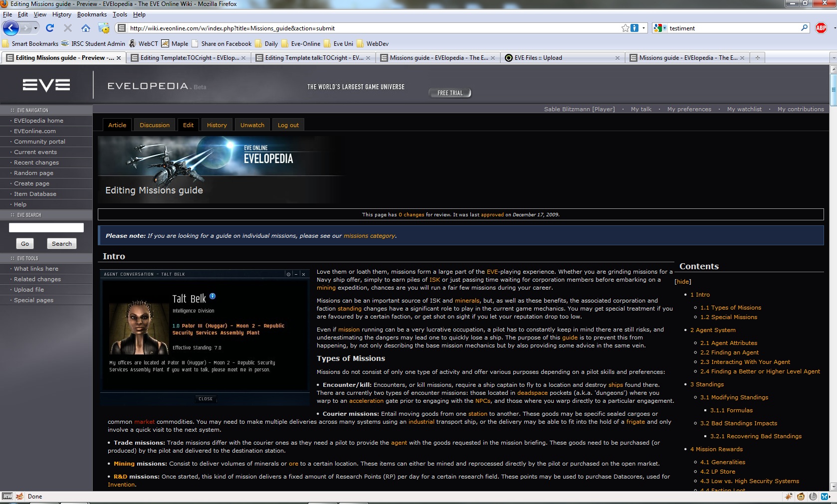Open the Tools menu
This screenshot has width=837, height=504.
120,14
